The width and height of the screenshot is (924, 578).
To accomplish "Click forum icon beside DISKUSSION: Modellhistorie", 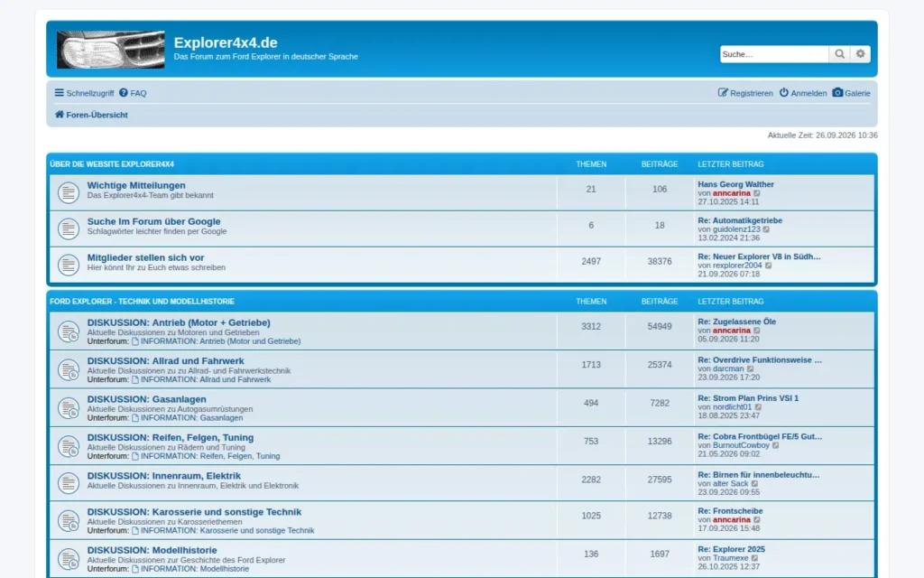I will pos(69,559).
